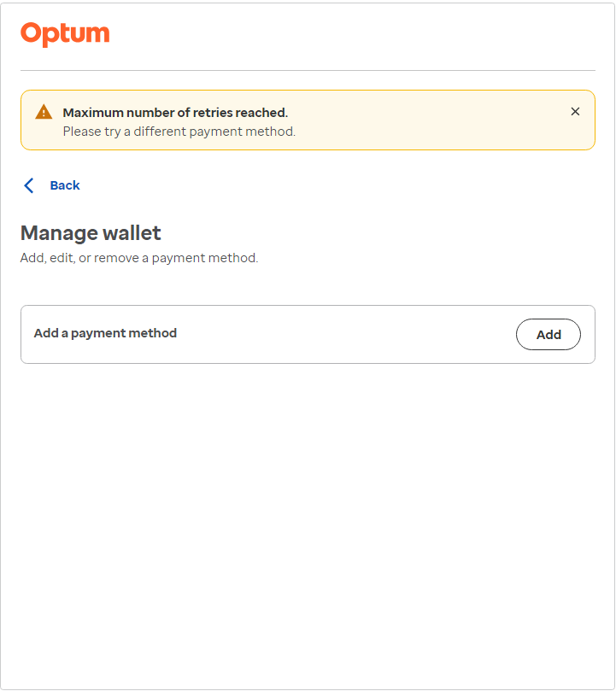
Task: Click the Add a payment method card
Action: [x=308, y=334]
